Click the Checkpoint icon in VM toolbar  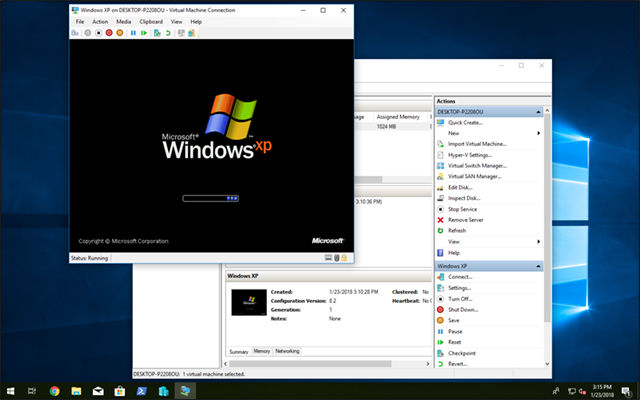click(157, 33)
